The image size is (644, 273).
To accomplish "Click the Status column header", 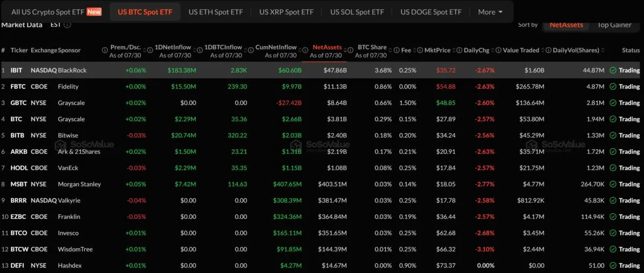I will 631,50.
